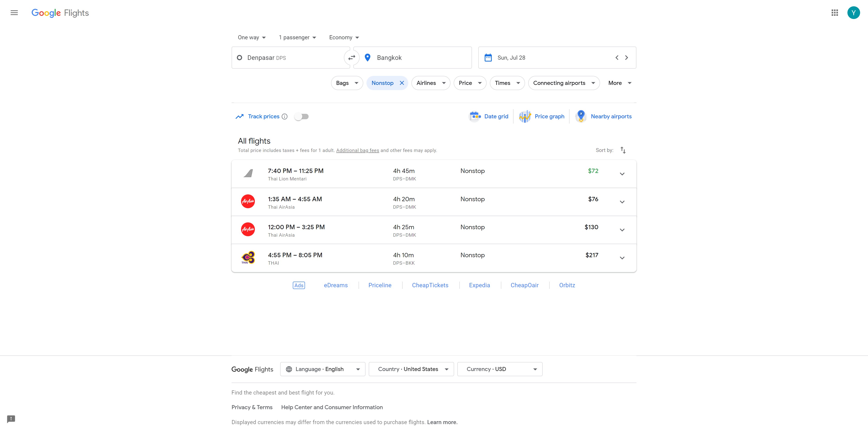This screenshot has width=868, height=432.
Task: Click the Ads label badge
Action: 298,285
